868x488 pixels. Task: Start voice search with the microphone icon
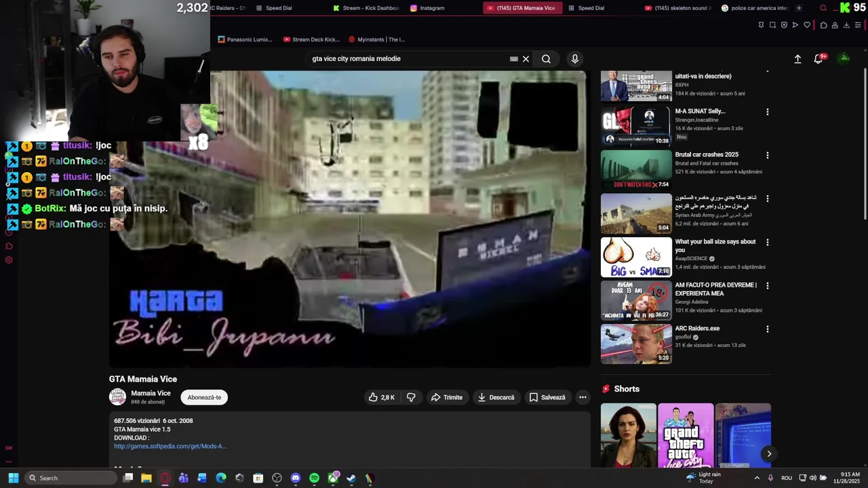[575, 59]
